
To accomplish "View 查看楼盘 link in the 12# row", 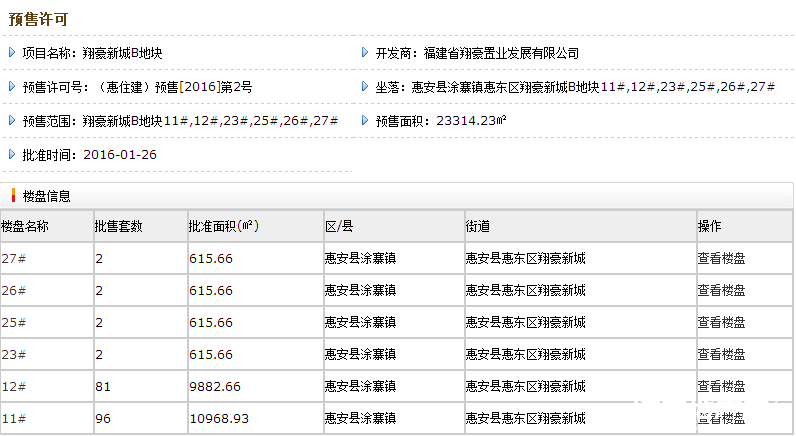I will [x=721, y=386].
